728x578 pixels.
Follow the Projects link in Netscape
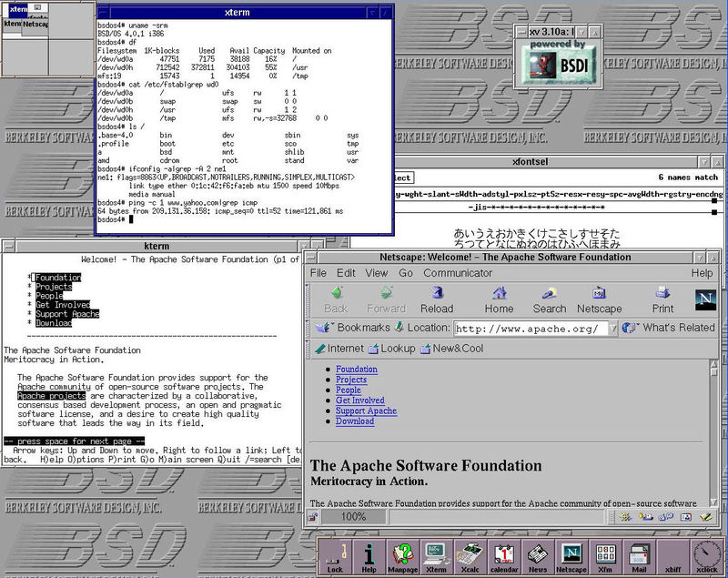[x=351, y=380]
